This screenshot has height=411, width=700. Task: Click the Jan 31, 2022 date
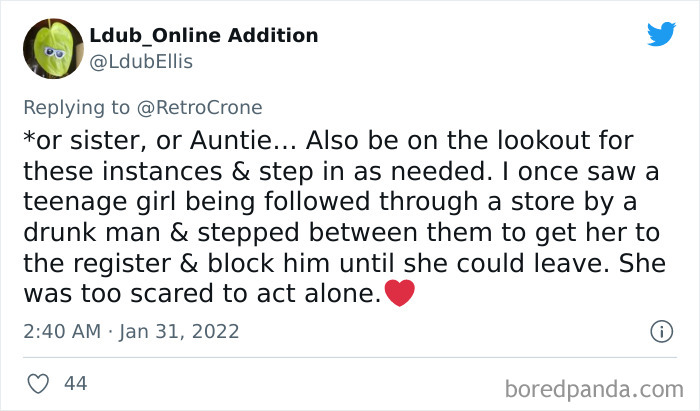(x=179, y=331)
